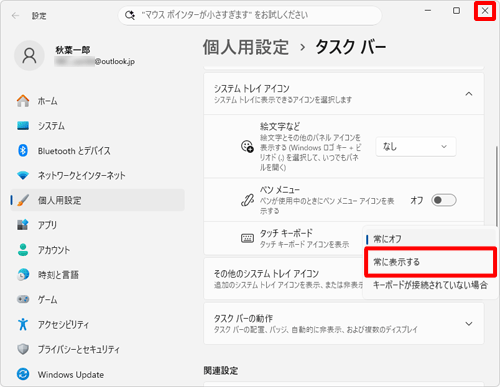Click the back arrow icon
The image size is (500, 387).
pyautogui.click(x=15, y=16)
